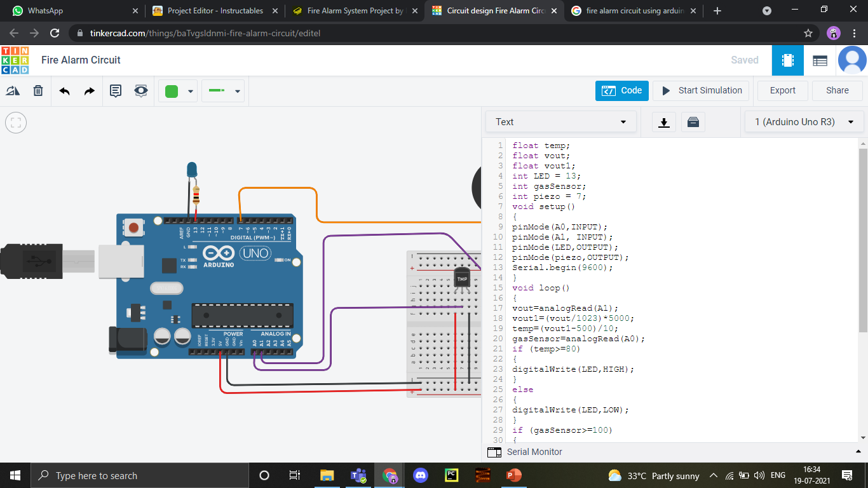Redo the last action

(x=90, y=91)
